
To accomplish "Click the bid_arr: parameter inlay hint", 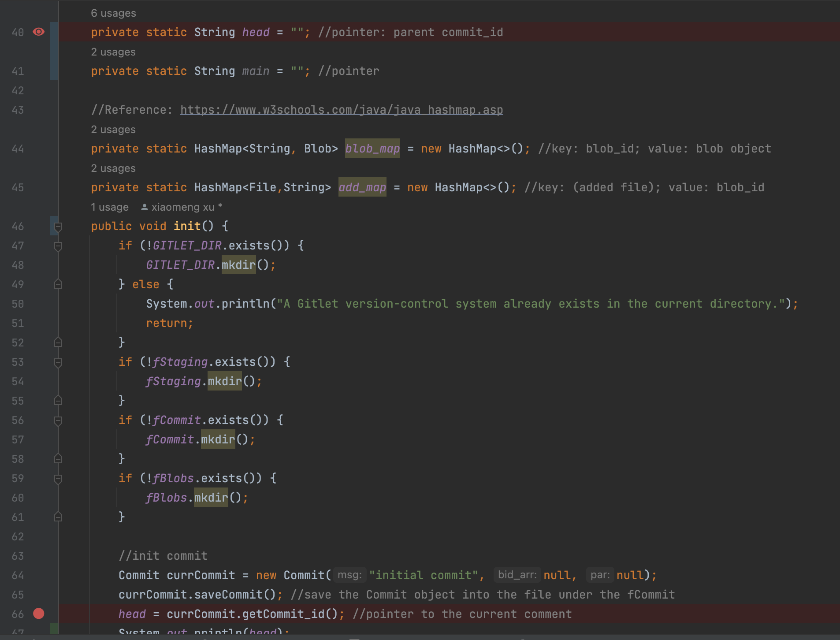I will [517, 575].
